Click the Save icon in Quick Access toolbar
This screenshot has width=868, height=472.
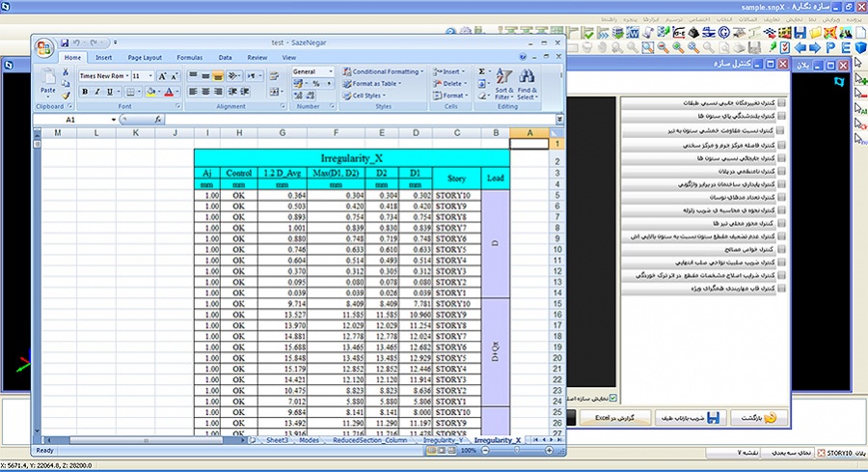(x=65, y=43)
